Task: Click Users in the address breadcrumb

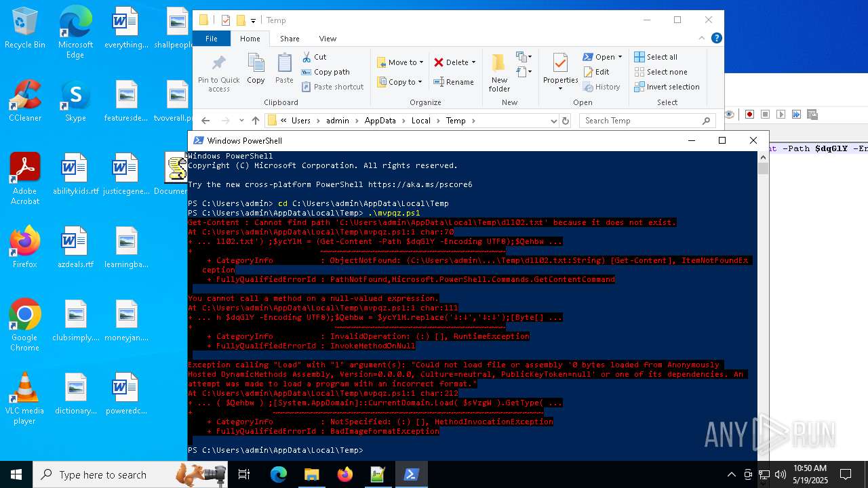Action: coord(301,121)
